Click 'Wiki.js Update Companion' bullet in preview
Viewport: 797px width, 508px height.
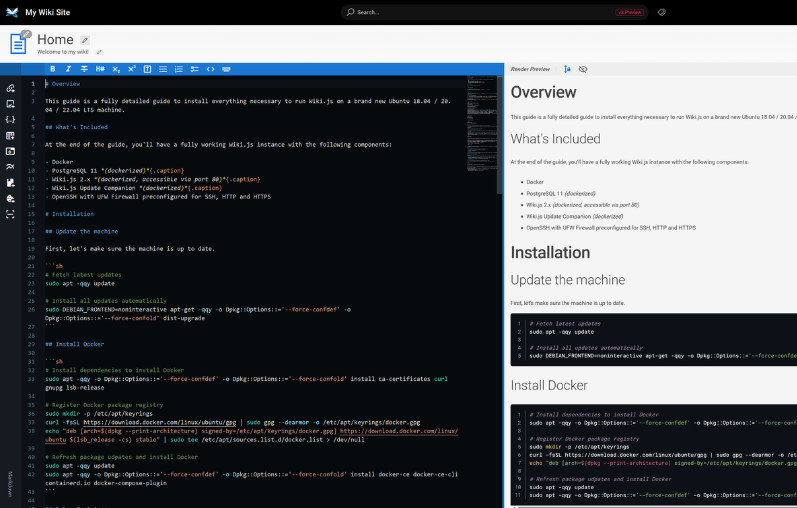coord(574,217)
